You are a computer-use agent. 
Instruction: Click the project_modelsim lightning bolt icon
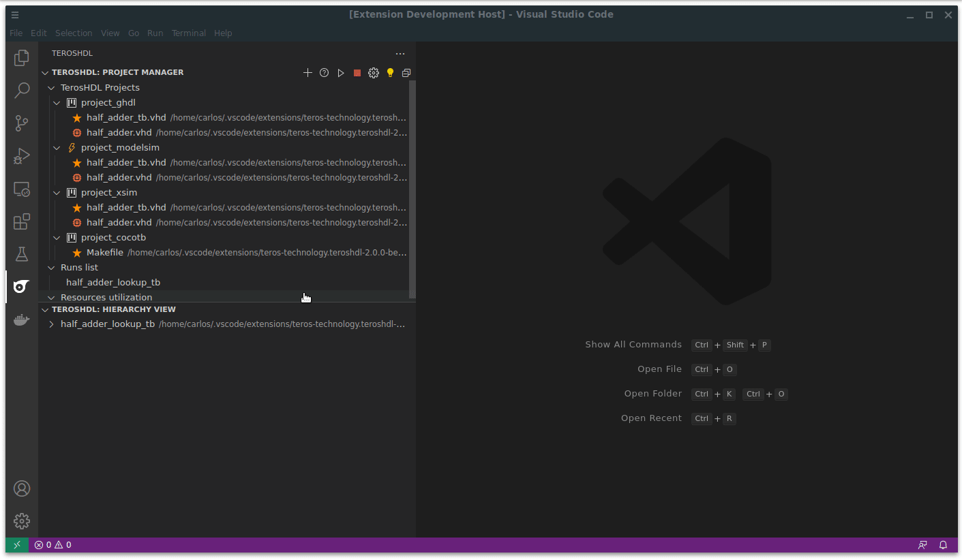(x=72, y=148)
